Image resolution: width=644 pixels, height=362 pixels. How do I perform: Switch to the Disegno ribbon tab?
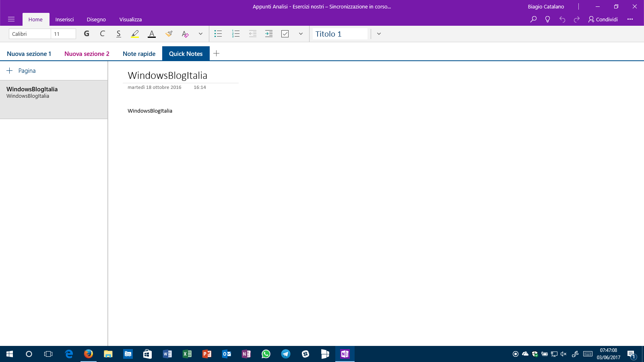coord(96,19)
